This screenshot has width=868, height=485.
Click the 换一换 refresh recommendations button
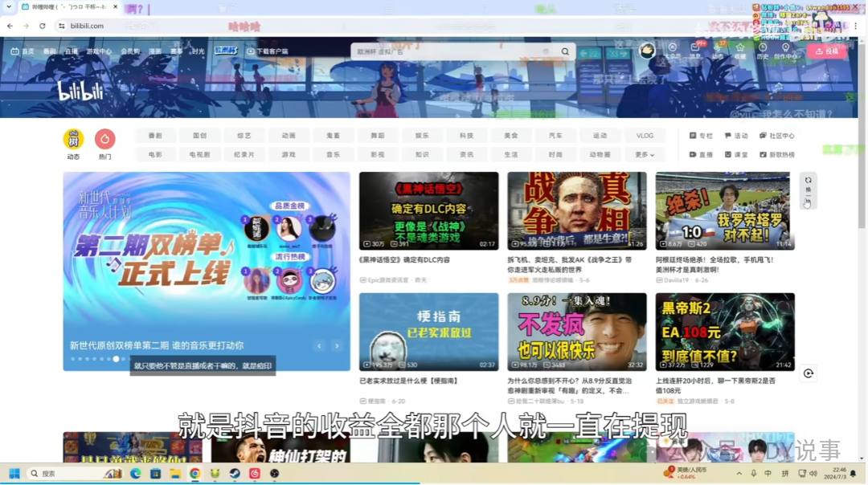[809, 191]
